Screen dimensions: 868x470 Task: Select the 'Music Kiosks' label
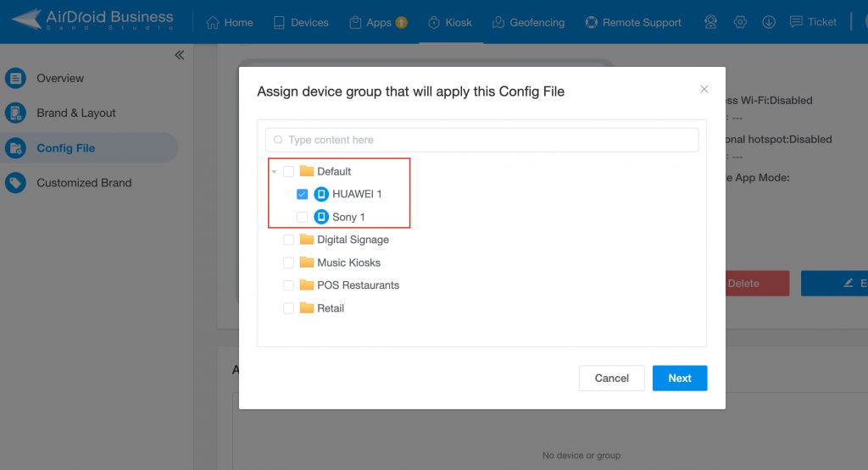tap(348, 263)
